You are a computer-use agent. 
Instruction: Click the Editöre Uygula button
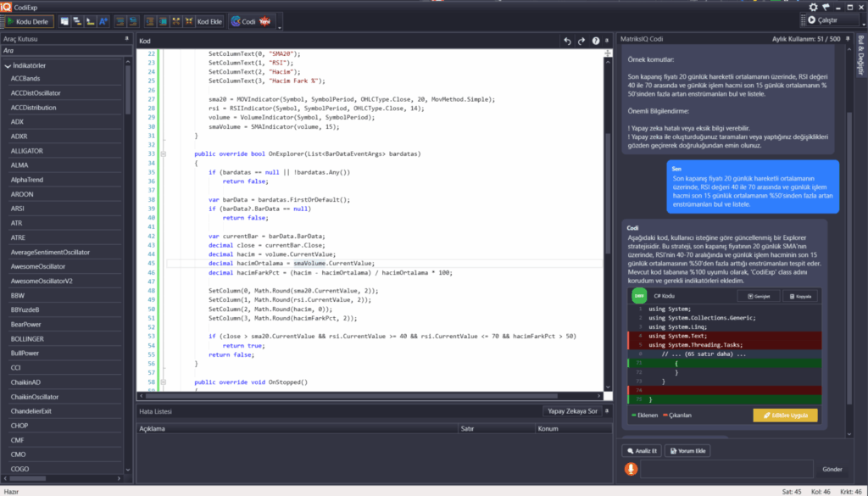point(785,415)
